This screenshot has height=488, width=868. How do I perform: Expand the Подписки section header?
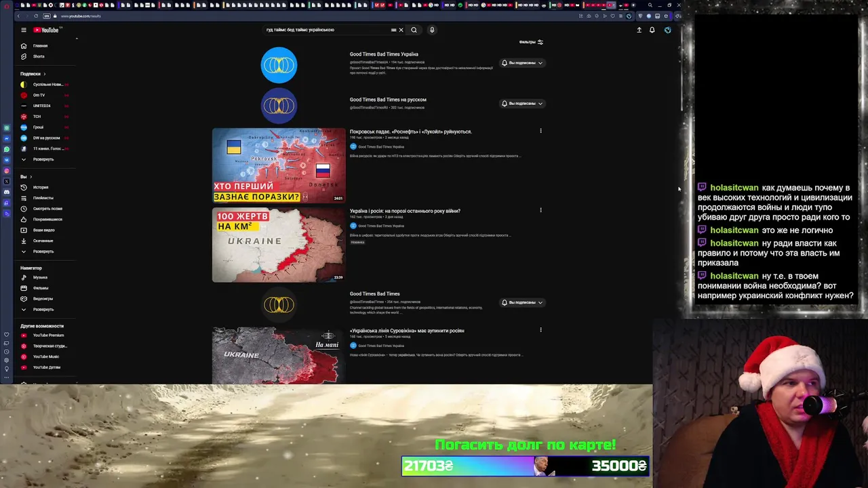coord(33,73)
